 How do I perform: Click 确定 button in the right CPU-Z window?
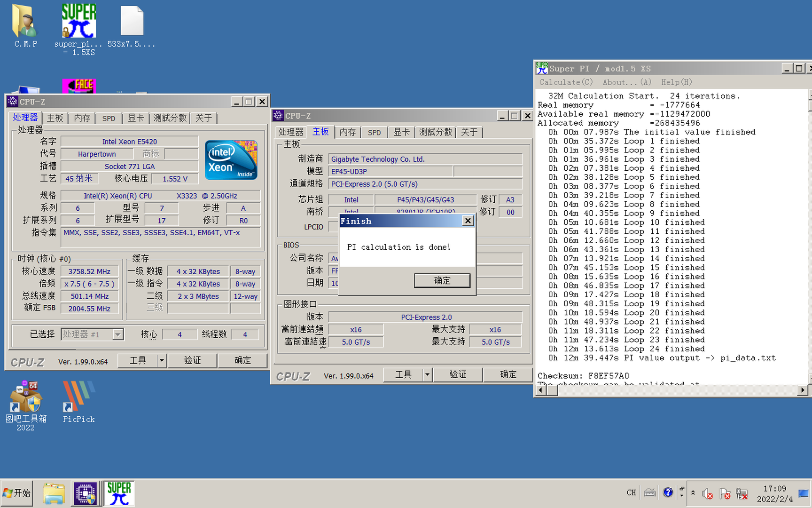click(508, 375)
